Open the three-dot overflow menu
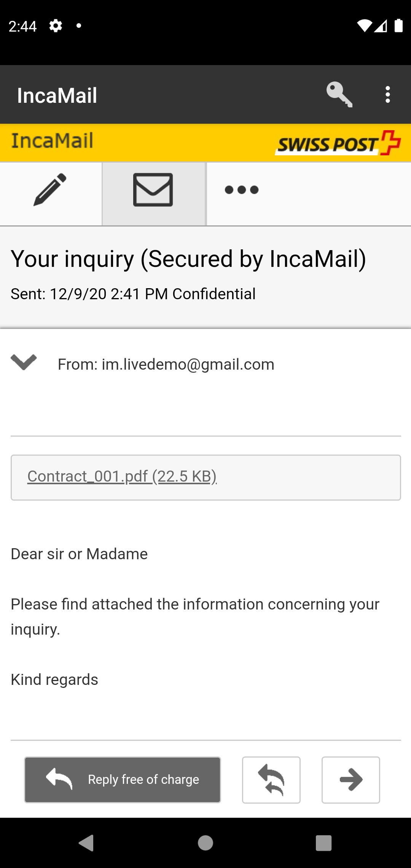This screenshot has width=411, height=868. coord(387,94)
